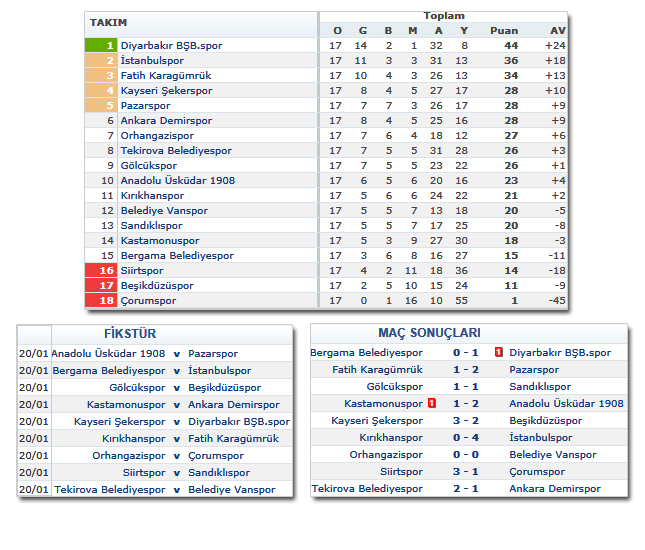Click the red rank 16 position cell
The image size is (645, 550).
(101, 270)
